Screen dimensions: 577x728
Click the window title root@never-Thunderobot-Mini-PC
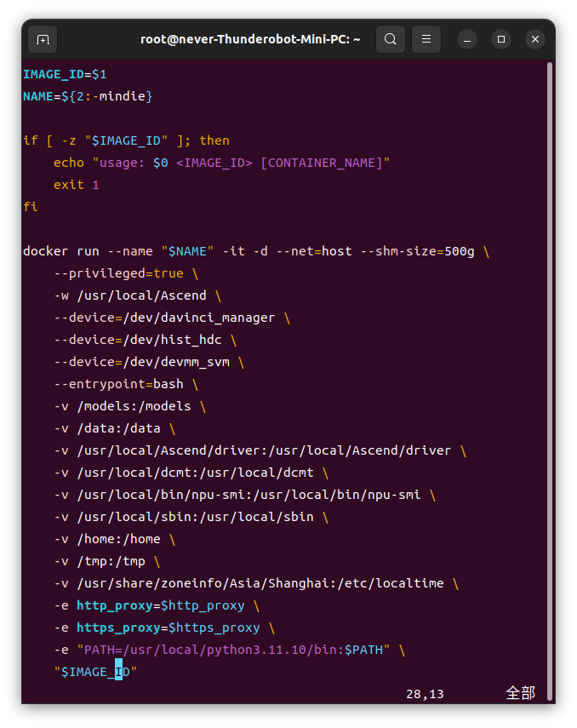click(x=250, y=39)
